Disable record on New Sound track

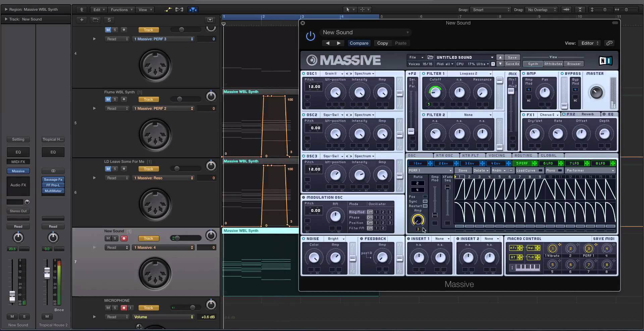click(124, 238)
